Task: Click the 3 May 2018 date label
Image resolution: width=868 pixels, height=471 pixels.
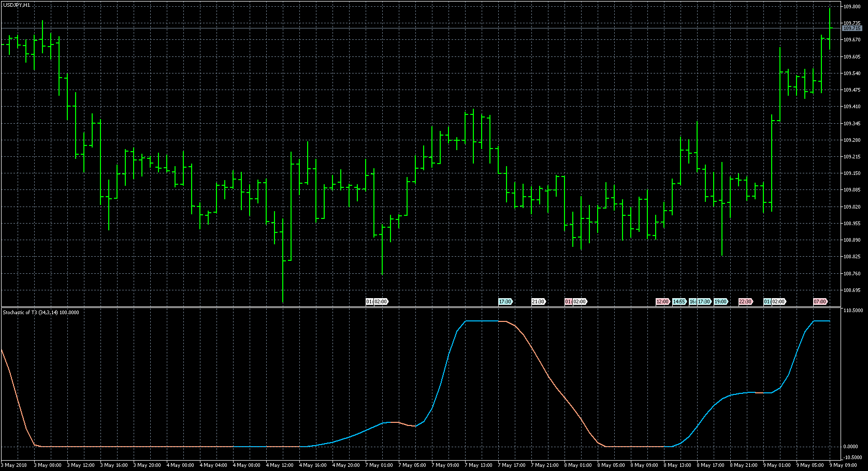Action: click(16, 465)
